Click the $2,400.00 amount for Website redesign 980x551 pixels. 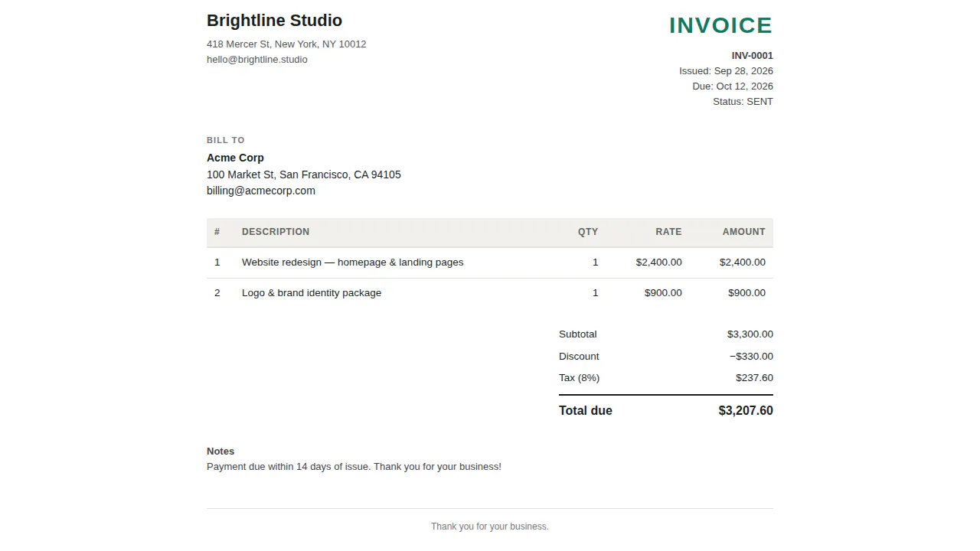[743, 262]
